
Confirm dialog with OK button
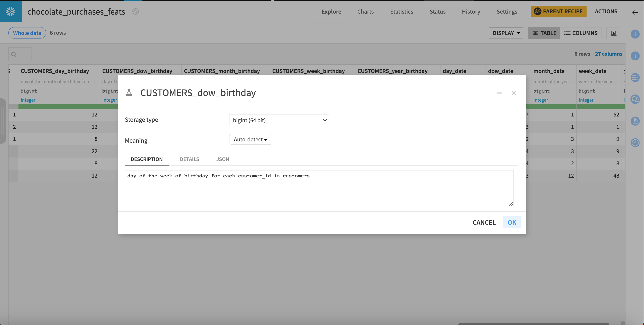pyautogui.click(x=512, y=222)
